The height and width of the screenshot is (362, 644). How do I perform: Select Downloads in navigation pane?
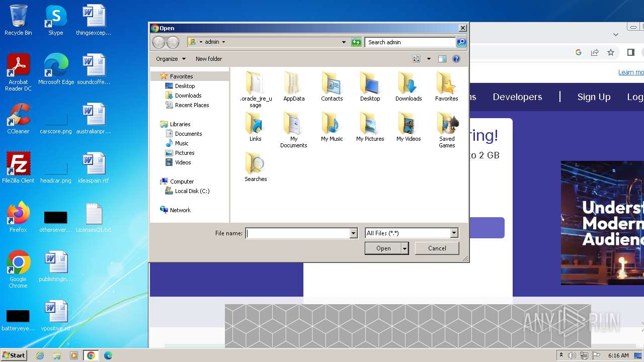[x=188, y=96]
